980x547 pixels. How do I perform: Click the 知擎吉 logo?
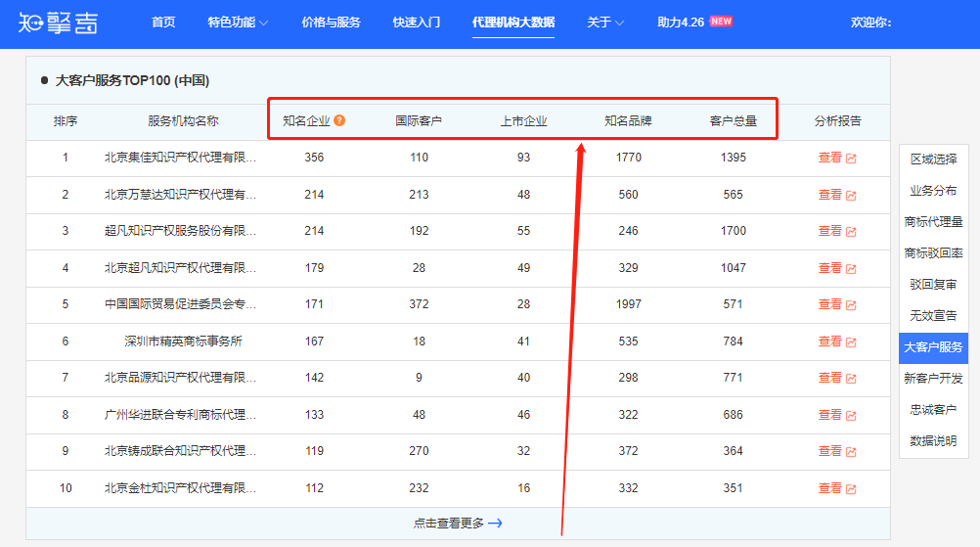pyautogui.click(x=58, y=23)
